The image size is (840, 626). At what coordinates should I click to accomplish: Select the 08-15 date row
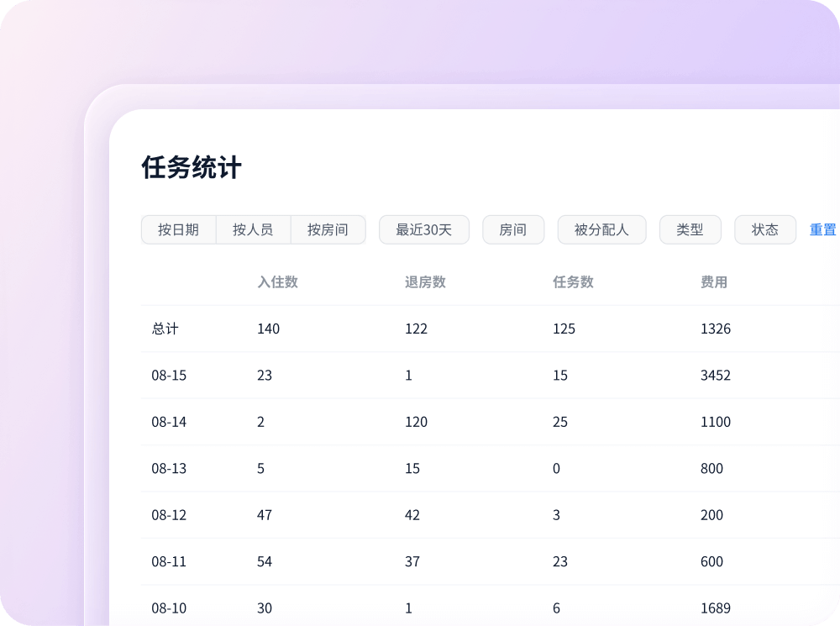pos(169,376)
